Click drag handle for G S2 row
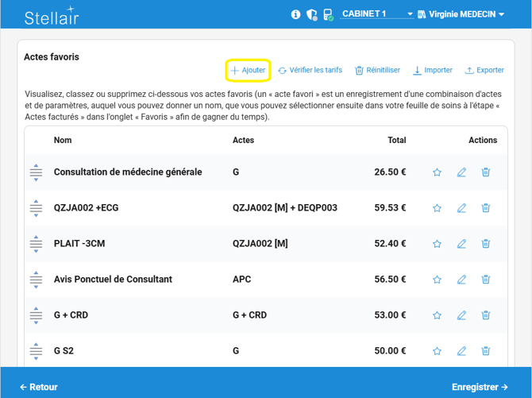This screenshot has width=532, height=398. click(36, 351)
